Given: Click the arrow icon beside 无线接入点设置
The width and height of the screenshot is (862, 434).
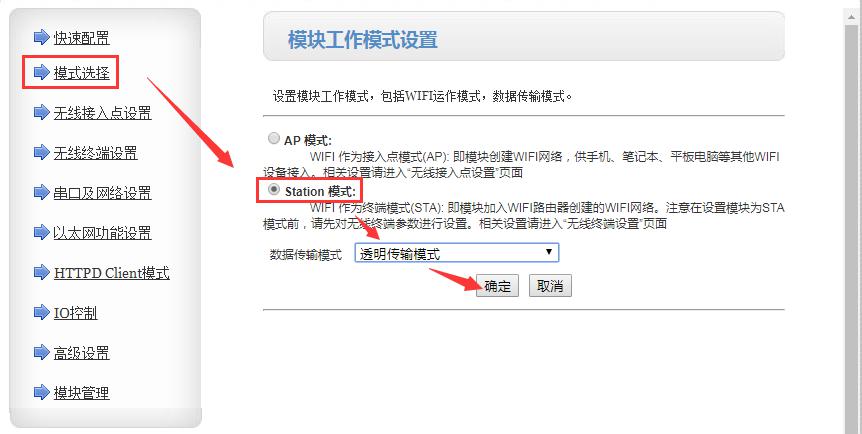Looking at the screenshot, I should [x=42, y=112].
